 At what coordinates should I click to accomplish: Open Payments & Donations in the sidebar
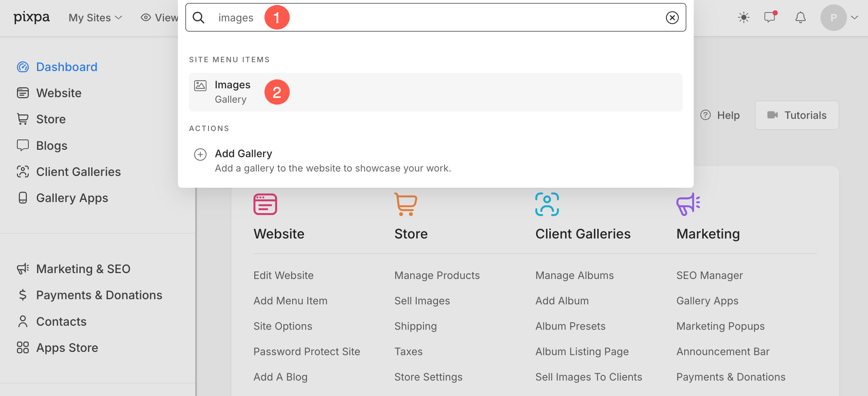[x=99, y=295]
